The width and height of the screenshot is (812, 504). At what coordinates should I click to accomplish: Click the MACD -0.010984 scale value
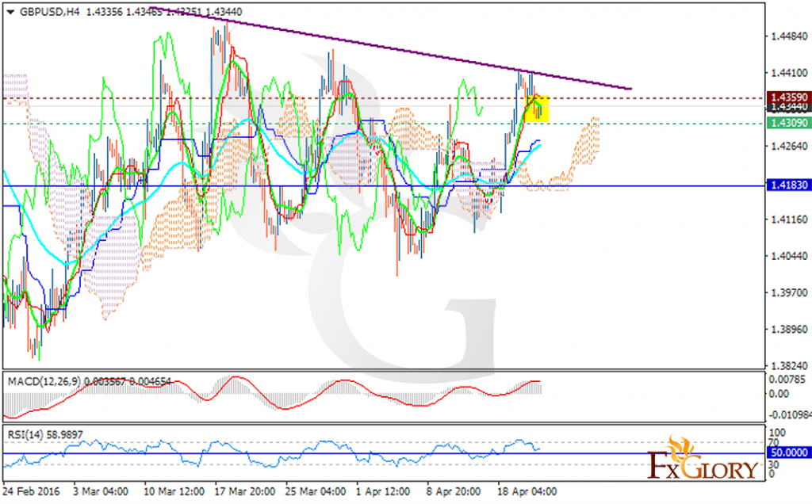(790, 415)
